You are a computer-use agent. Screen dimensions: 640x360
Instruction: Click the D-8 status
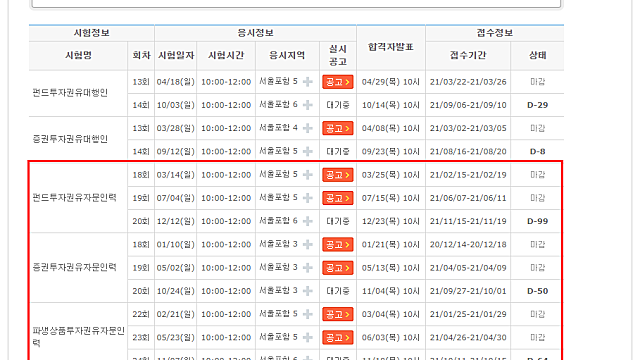point(537,152)
